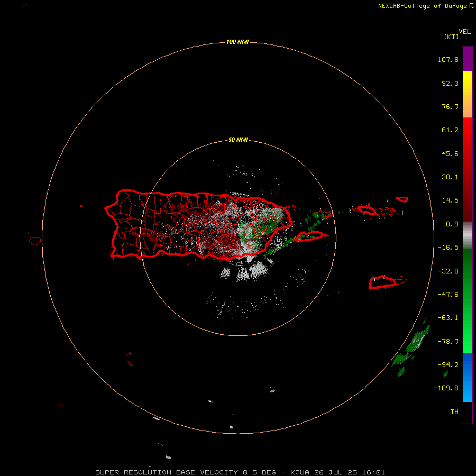This screenshot has width=476, height=476.
Task: Select the -63.1 legend value
Action: [x=448, y=318]
